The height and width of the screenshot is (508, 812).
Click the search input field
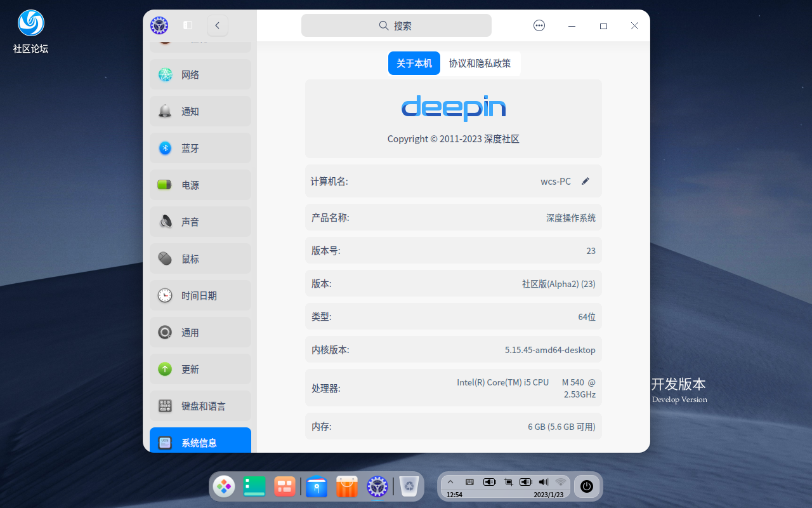point(396,25)
